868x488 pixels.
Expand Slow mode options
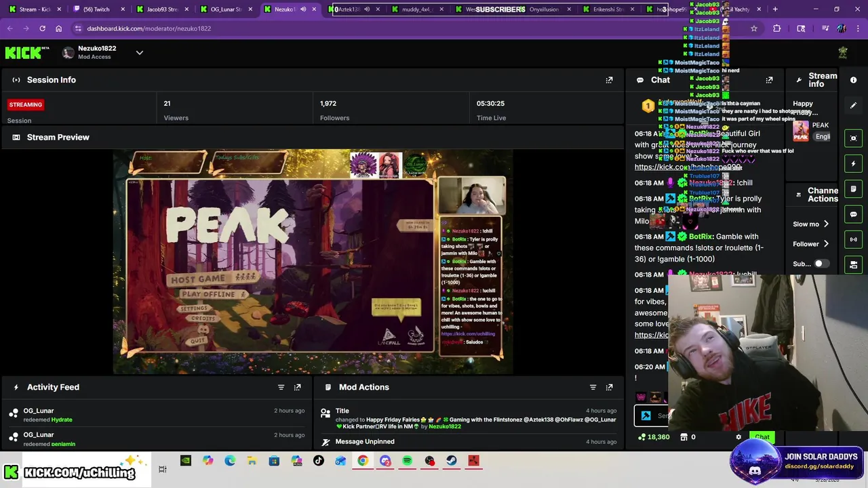click(x=811, y=224)
